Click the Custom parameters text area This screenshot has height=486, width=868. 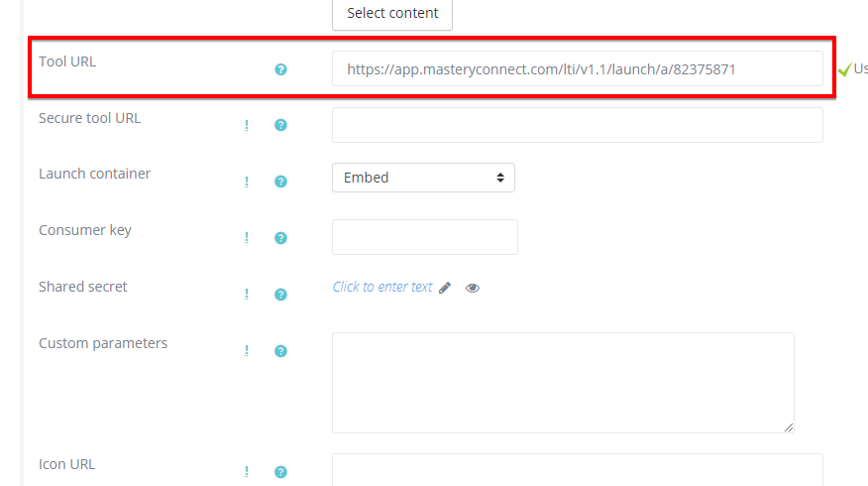(562, 382)
